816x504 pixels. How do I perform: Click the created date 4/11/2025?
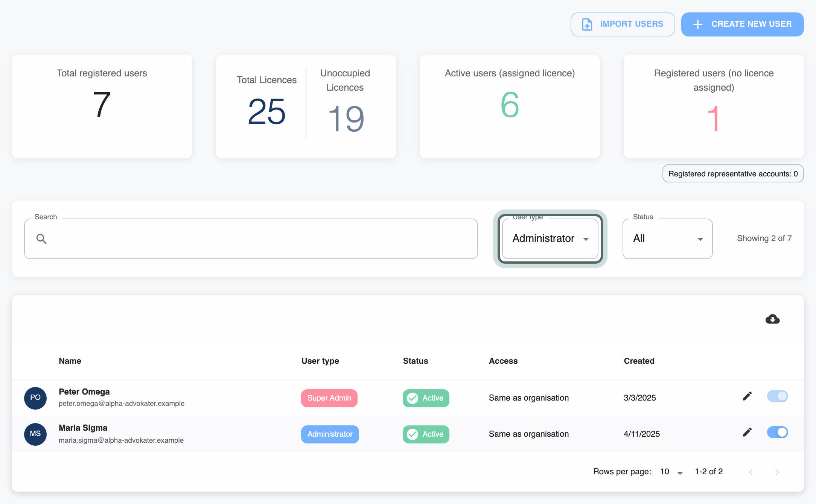tap(642, 434)
